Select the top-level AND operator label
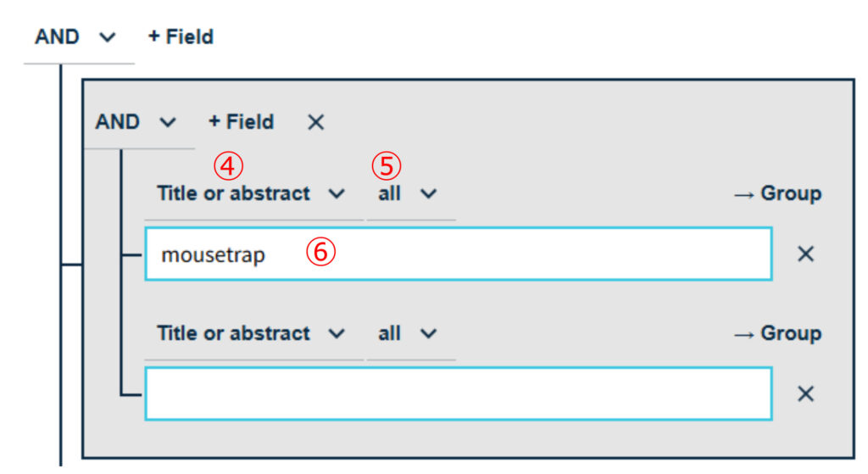 pos(58,37)
